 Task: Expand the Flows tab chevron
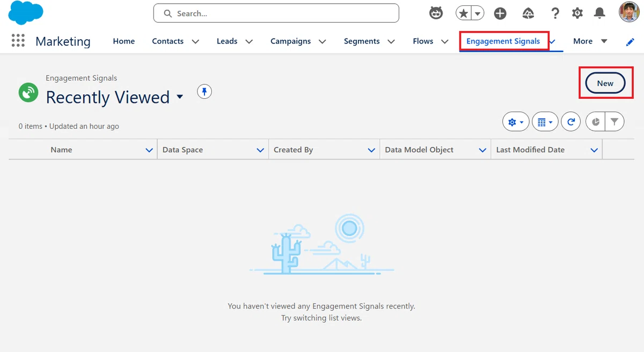pyautogui.click(x=445, y=42)
